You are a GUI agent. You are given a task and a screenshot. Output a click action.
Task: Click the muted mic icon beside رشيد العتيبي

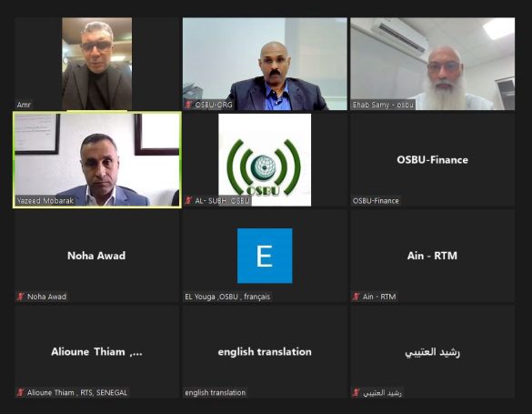click(356, 393)
